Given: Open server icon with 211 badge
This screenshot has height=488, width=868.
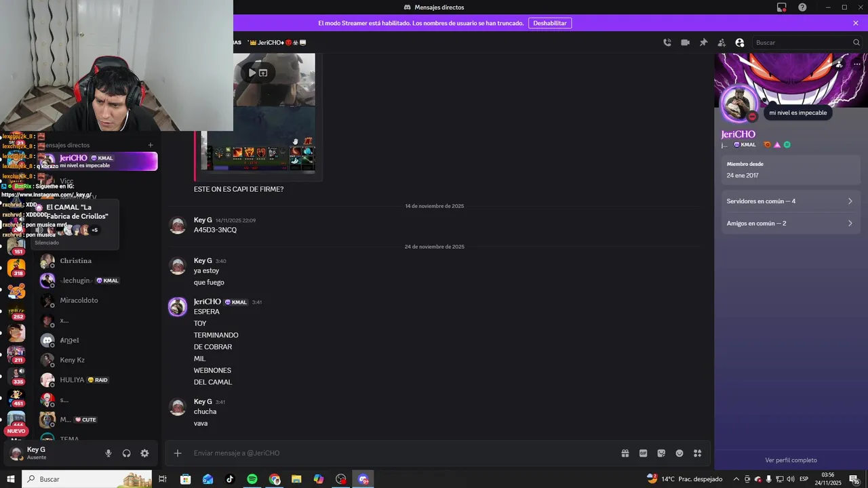Looking at the screenshot, I should pos(16,354).
